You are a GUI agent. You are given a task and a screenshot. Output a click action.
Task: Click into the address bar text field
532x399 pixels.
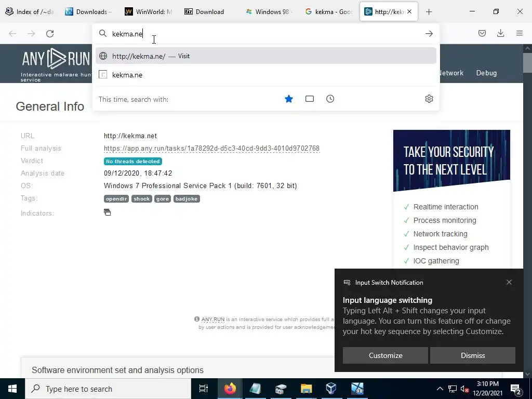tap(265, 34)
